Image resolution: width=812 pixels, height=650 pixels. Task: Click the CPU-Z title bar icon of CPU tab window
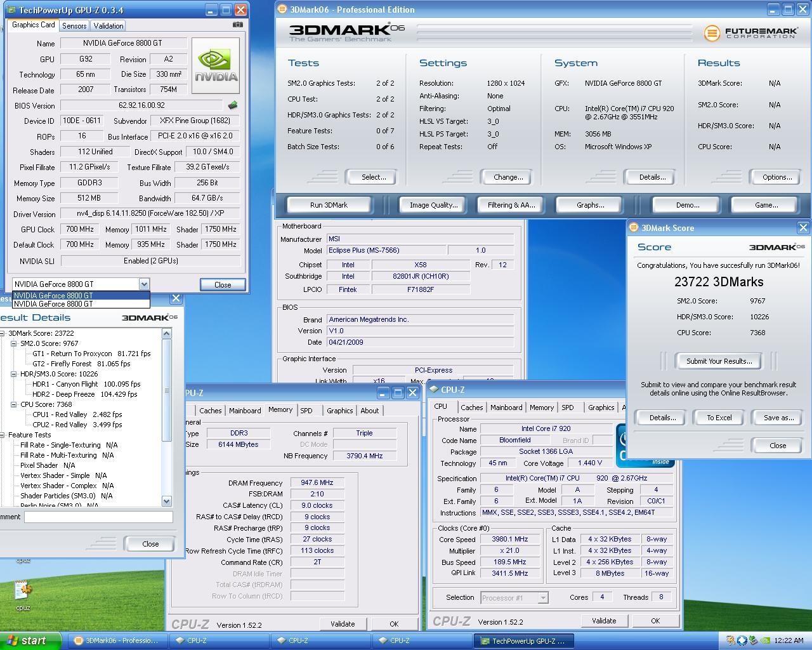pyautogui.click(x=435, y=389)
